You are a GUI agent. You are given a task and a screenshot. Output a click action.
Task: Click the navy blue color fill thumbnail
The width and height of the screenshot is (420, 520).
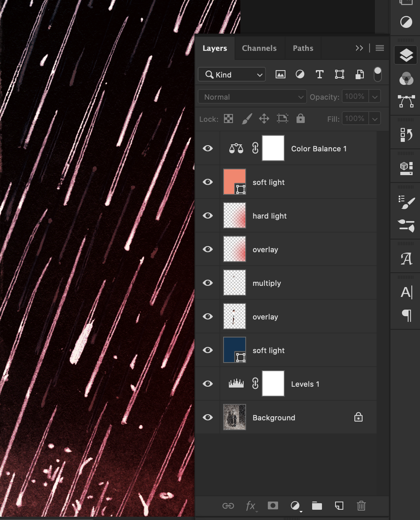(235, 350)
